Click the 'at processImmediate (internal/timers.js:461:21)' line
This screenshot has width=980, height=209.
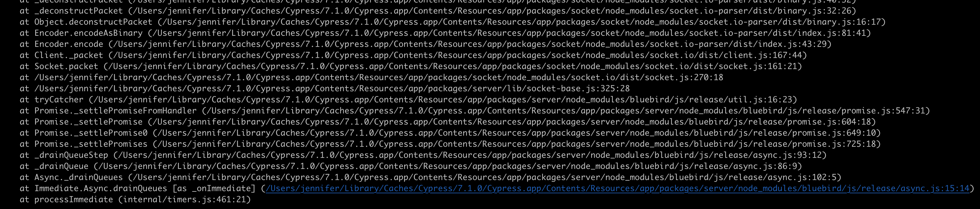[x=135, y=199]
